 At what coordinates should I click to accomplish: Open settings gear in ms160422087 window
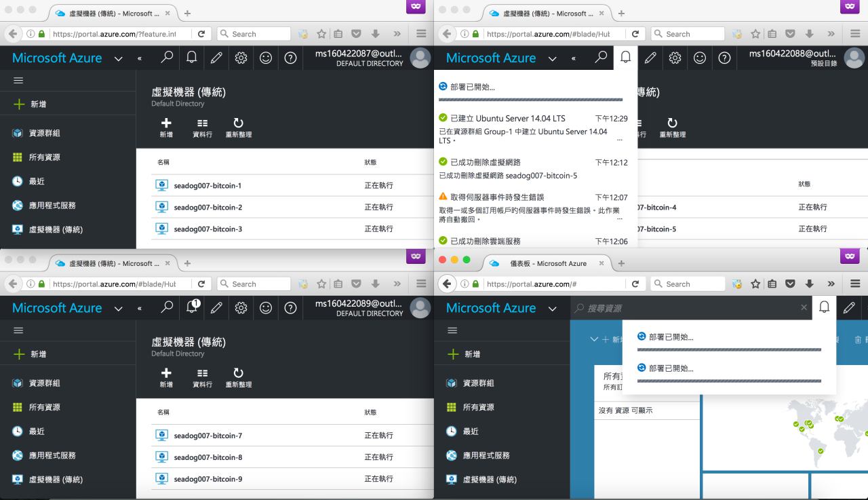click(x=241, y=58)
